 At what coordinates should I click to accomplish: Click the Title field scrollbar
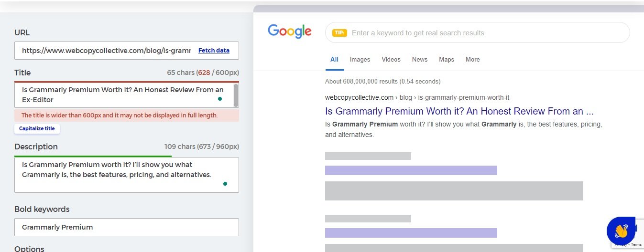tap(236, 95)
